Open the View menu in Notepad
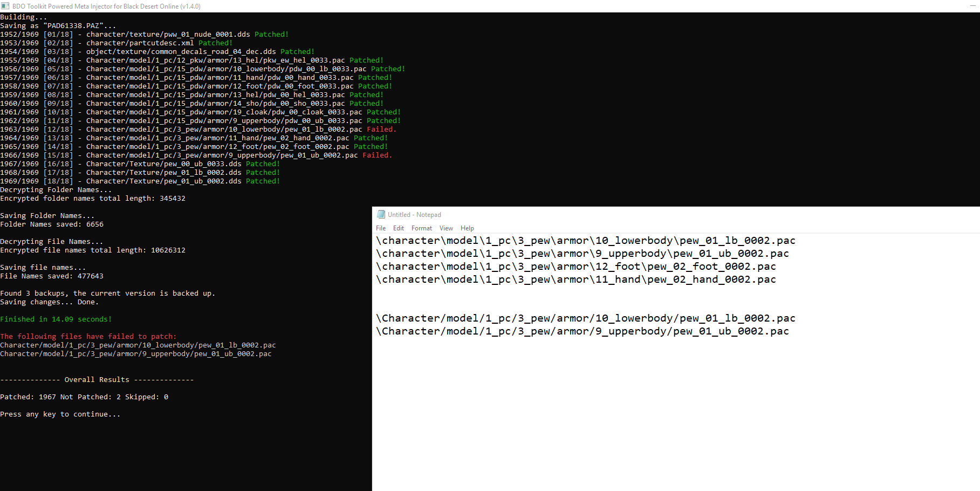This screenshot has height=491, width=980. point(446,228)
